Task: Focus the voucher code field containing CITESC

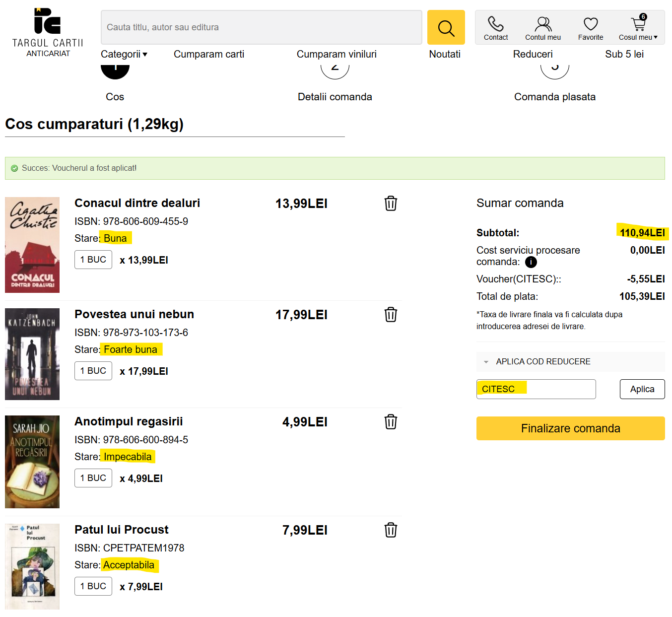Action: point(536,389)
